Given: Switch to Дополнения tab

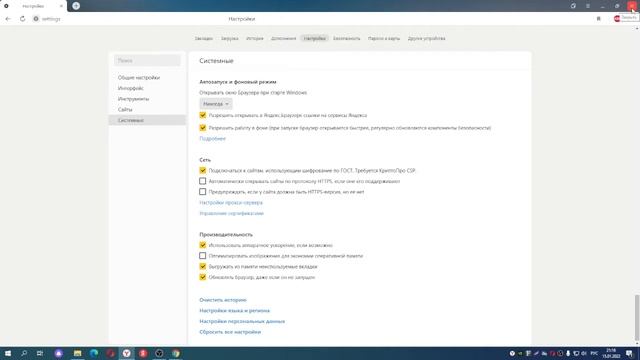Looking at the screenshot, I should 283,38.
